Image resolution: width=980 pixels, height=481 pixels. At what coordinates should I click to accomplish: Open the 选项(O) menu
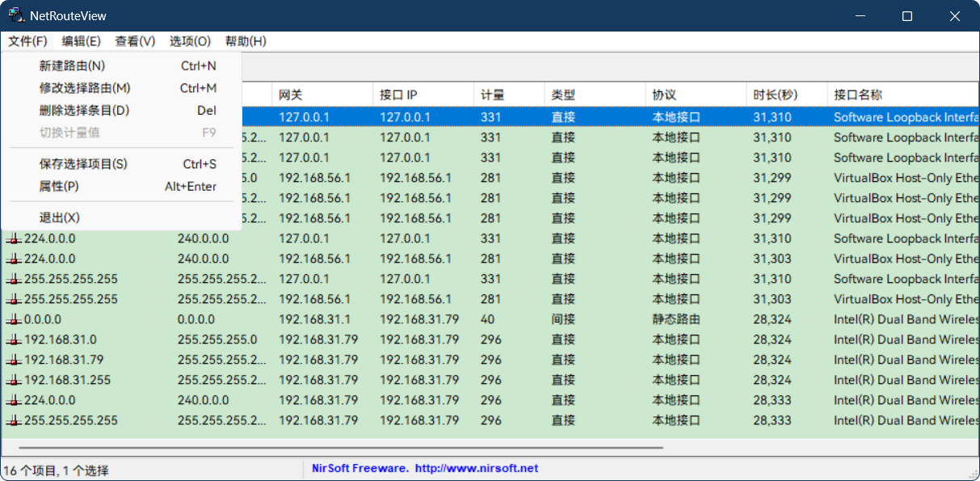pos(189,41)
